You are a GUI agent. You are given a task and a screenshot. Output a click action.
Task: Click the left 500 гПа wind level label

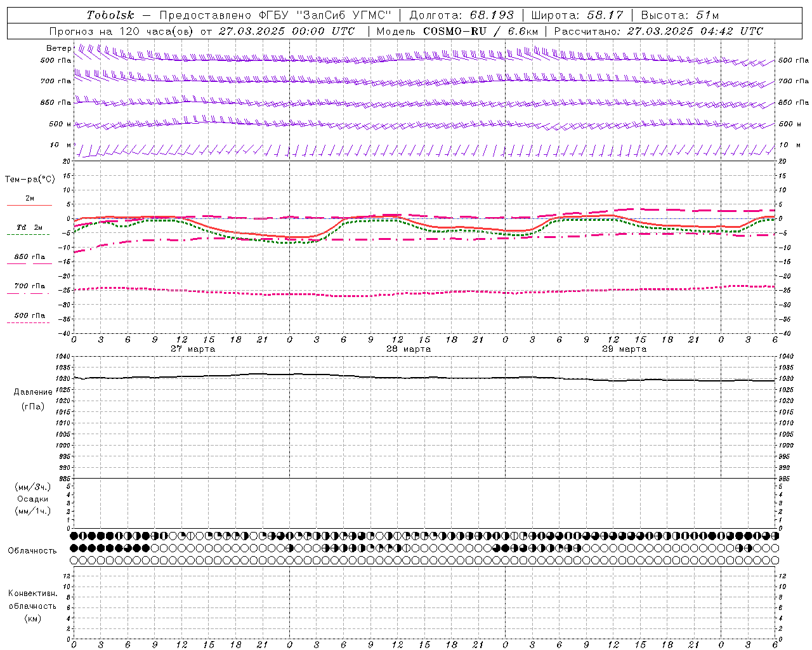(x=56, y=60)
